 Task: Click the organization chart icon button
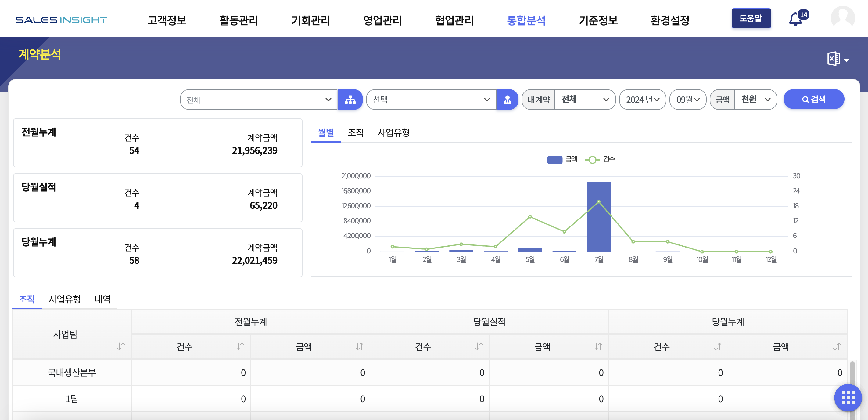click(x=350, y=100)
